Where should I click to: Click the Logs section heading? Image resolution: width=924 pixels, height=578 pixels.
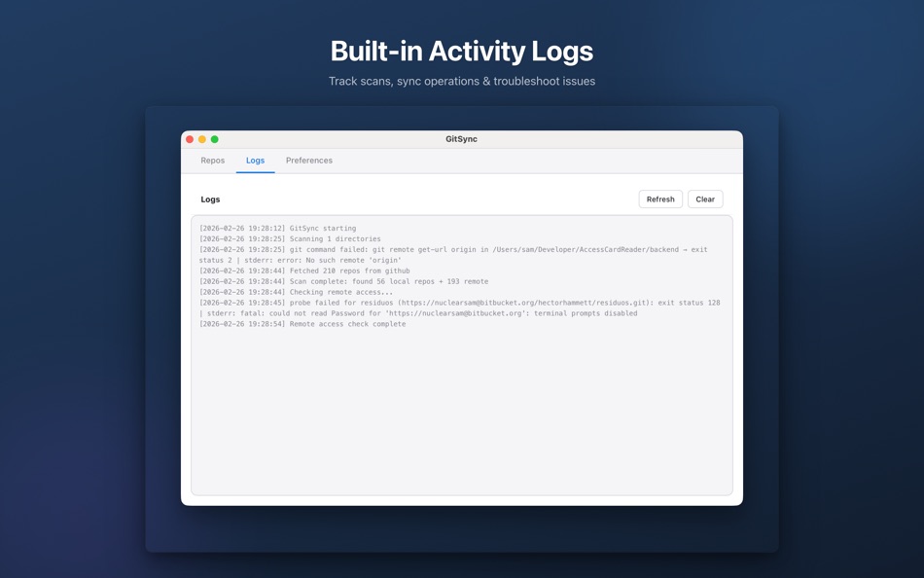pos(211,199)
